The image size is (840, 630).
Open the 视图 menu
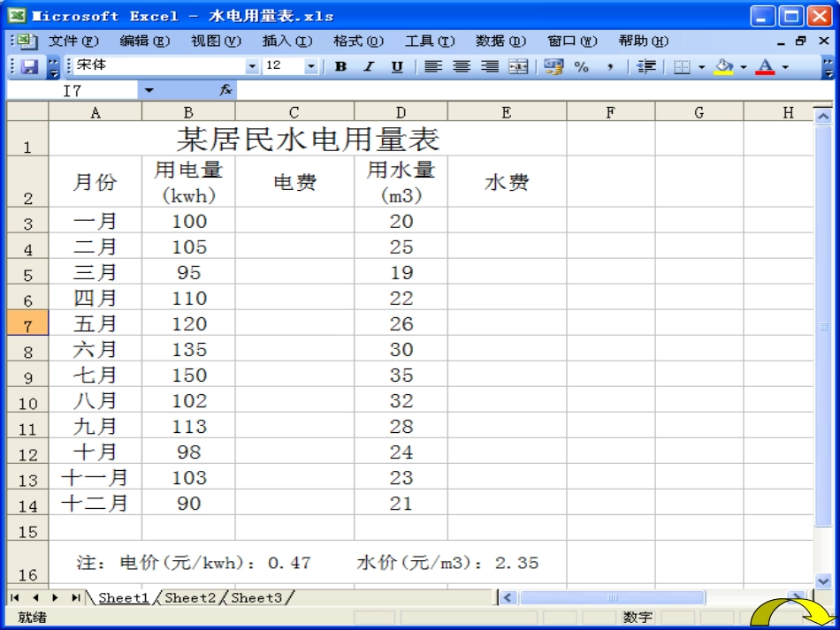point(216,41)
